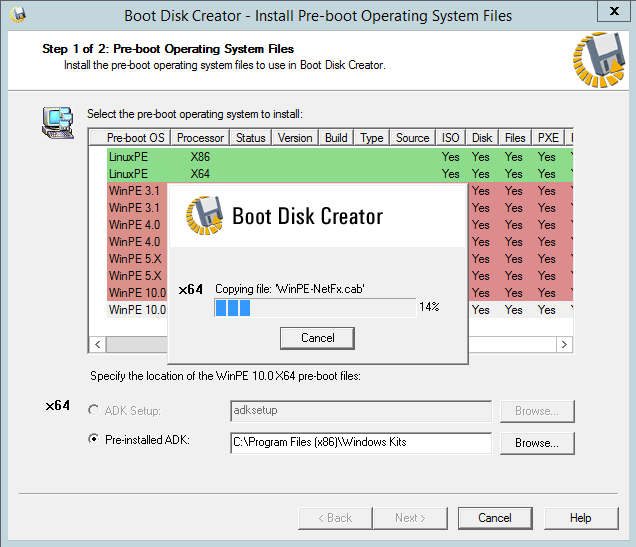636x547 pixels.
Task: Click the wizard Cancel button at bottom
Action: click(495, 518)
